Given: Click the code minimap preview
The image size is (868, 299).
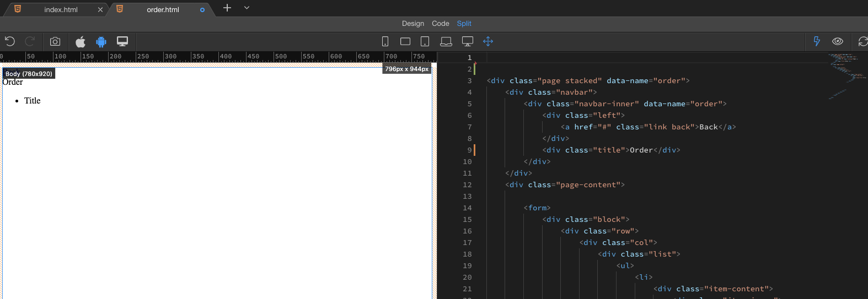Looking at the screenshot, I should 846,76.
